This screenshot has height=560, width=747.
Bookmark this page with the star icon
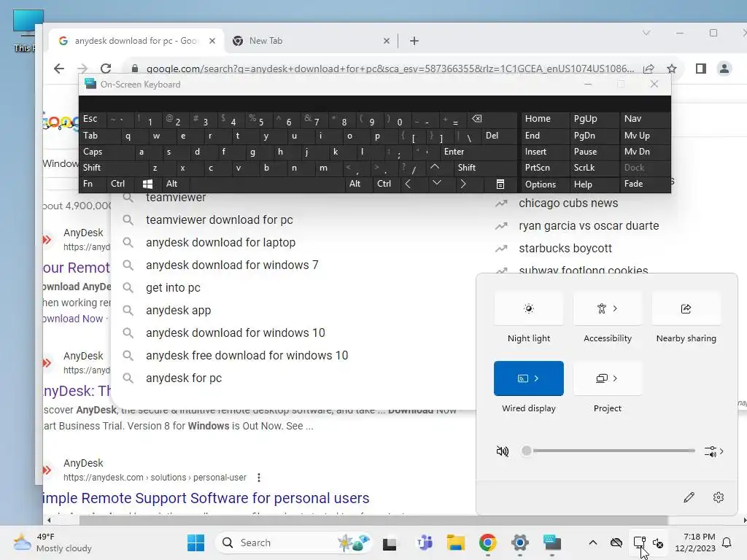point(672,69)
